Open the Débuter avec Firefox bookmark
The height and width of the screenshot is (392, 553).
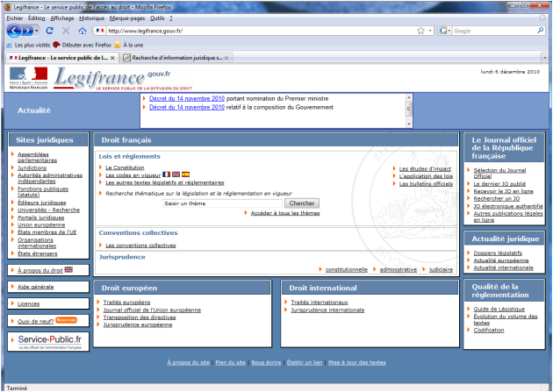pyautogui.click(x=83, y=45)
